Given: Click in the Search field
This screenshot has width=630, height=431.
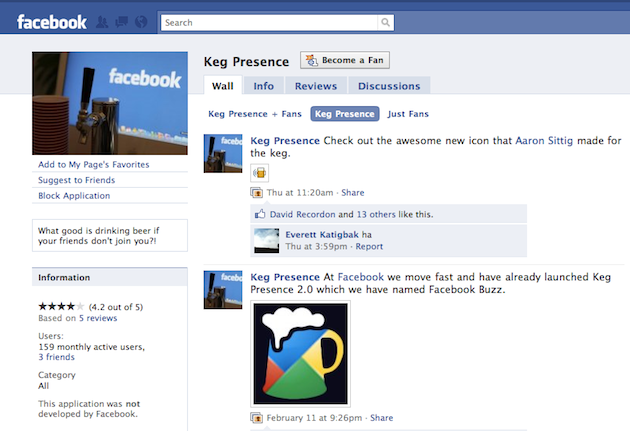Looking at the screenshot, I should (x=269, y=22).
